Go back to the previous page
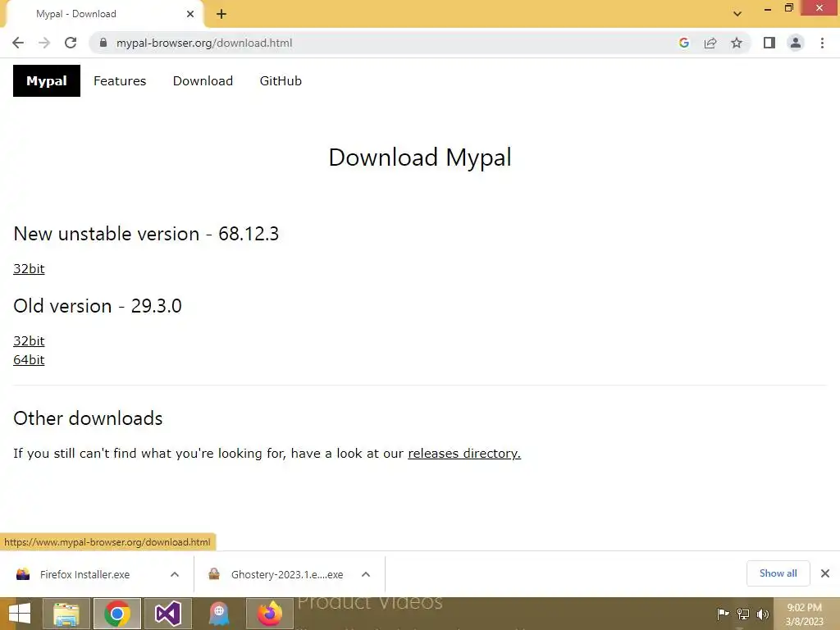This screenshot has height=630, width=840. click(18, 43)
